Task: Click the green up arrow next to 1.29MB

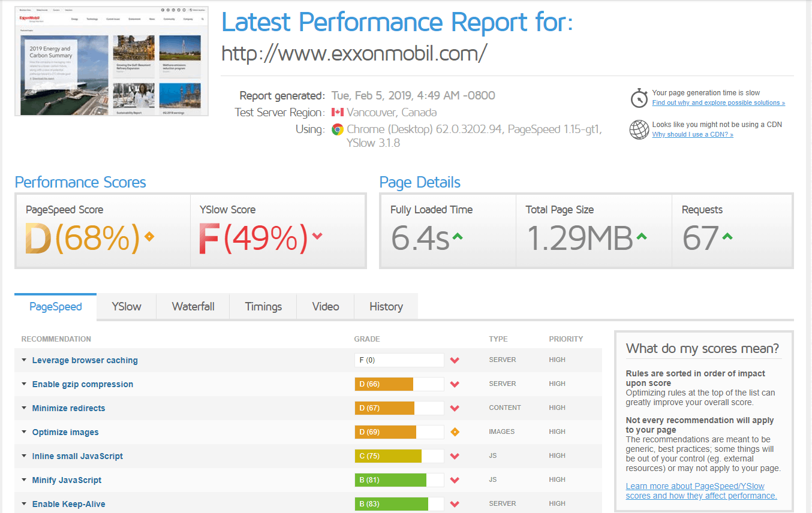Action: click(641, 237)
